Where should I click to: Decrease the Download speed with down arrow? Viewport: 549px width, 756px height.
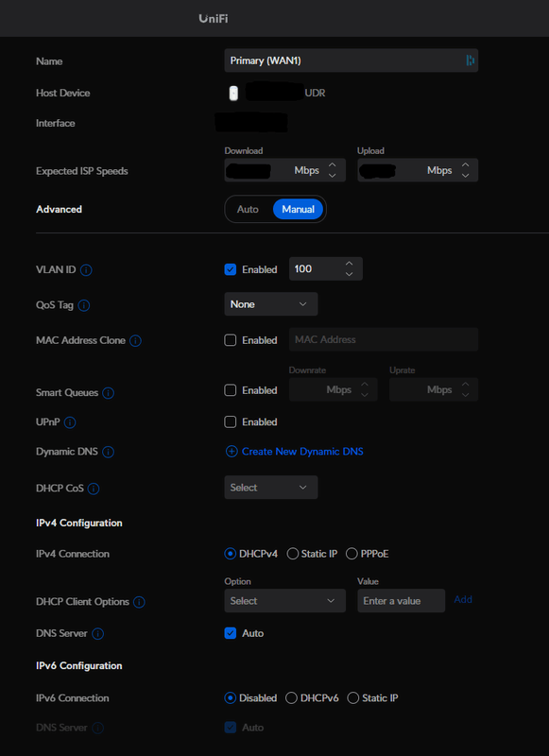coord(332,176)
